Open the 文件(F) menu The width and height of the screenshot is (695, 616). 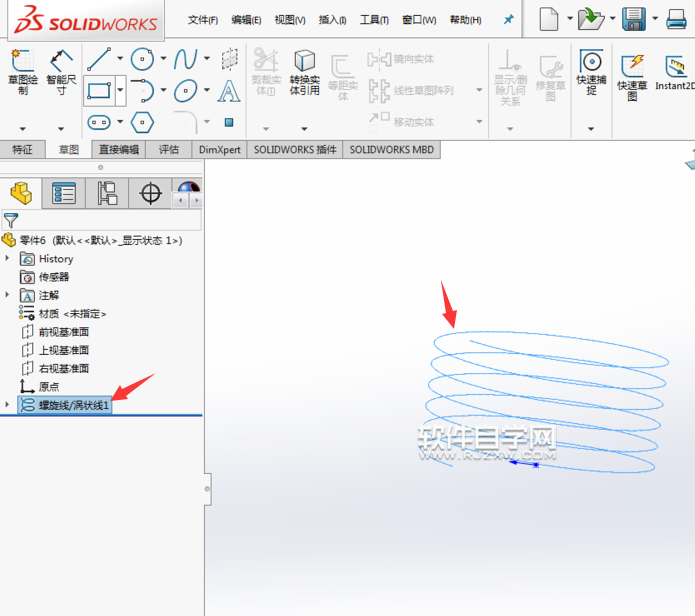(x=203, y=20)
